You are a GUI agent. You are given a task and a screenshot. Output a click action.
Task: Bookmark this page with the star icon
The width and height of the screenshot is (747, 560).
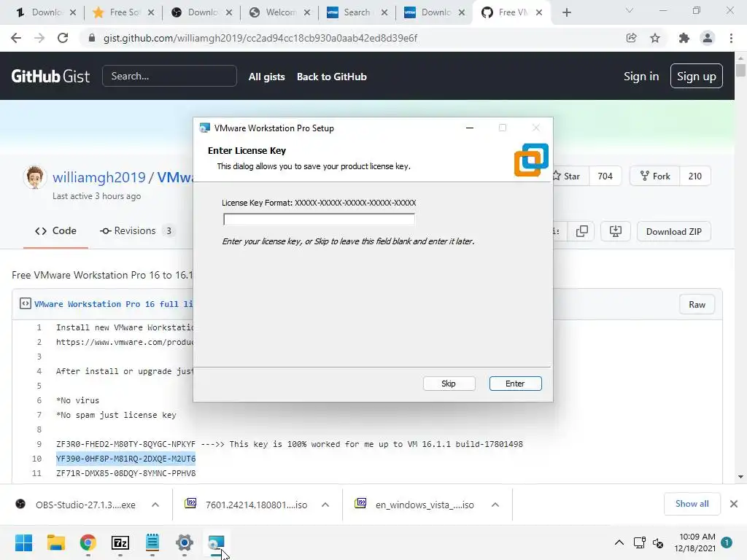[655, 38]
